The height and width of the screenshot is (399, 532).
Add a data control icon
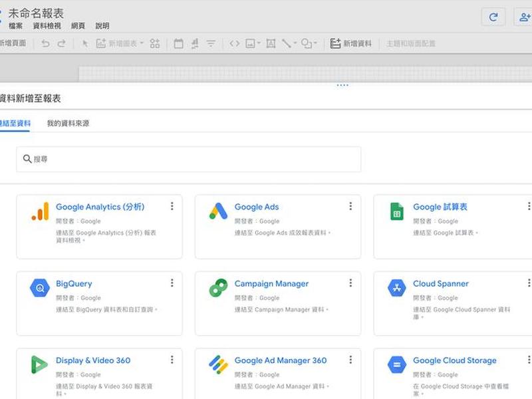195,43
